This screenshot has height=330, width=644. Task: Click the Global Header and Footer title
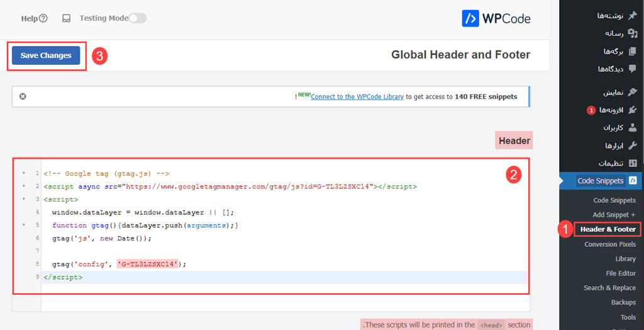pos(460,55)
